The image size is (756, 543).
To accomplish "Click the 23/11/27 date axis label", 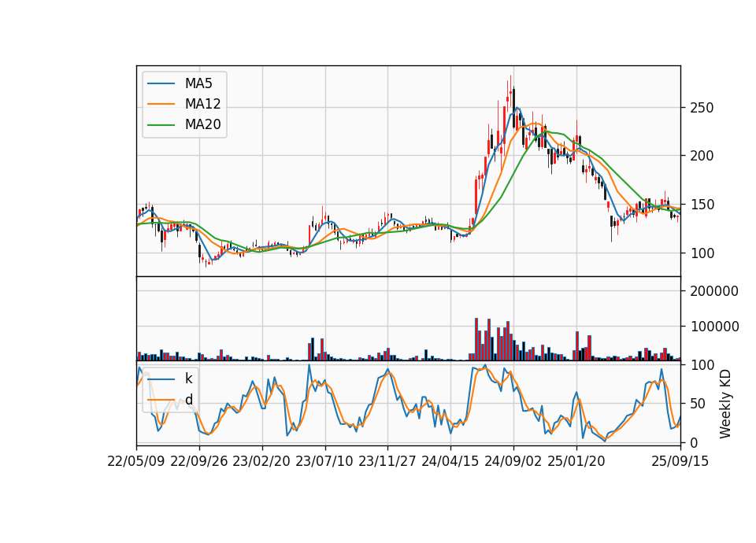I will (387, 461).
